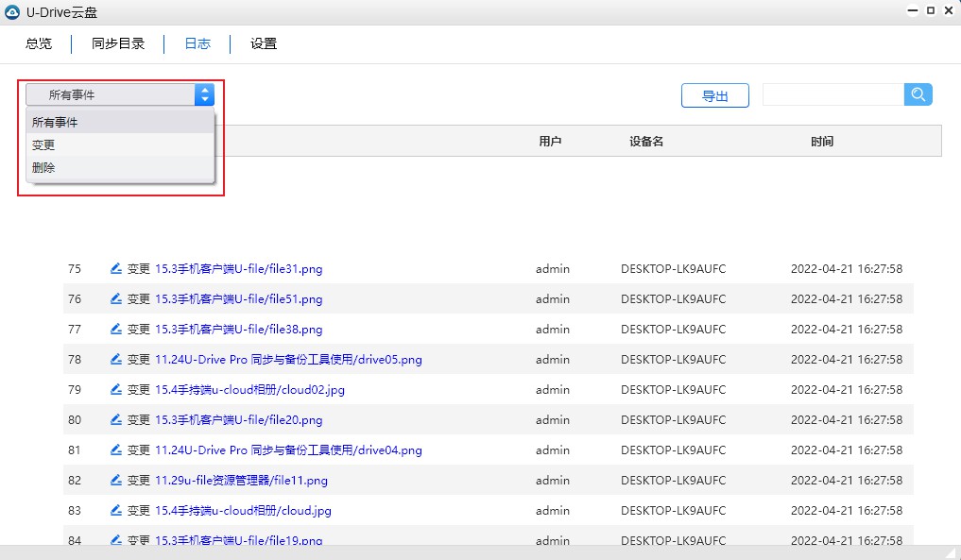
Task: Select 删除 from the event dropdown list
Action: (43, 168)
